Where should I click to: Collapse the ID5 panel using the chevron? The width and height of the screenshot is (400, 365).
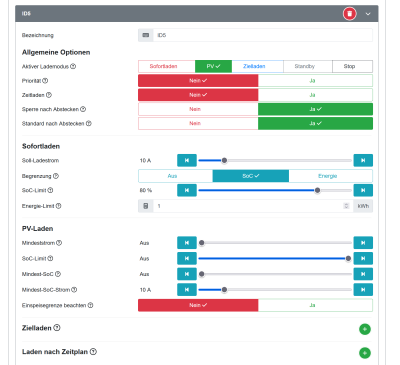pos(368,14)
